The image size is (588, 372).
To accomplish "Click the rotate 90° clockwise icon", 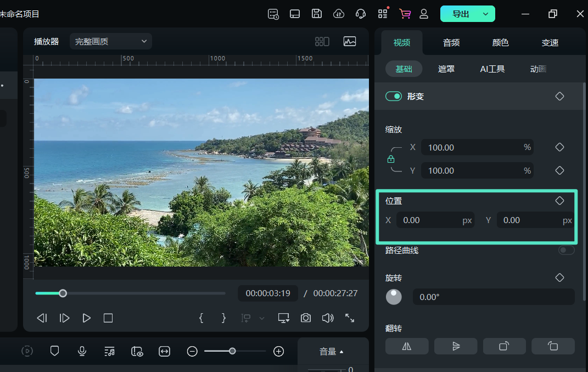I will pos(504,346).
